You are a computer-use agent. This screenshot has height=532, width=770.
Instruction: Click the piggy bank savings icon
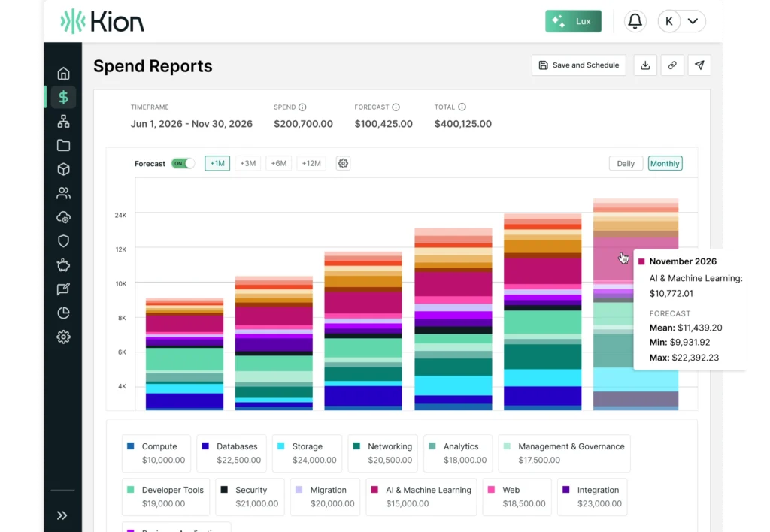(63, 265)
